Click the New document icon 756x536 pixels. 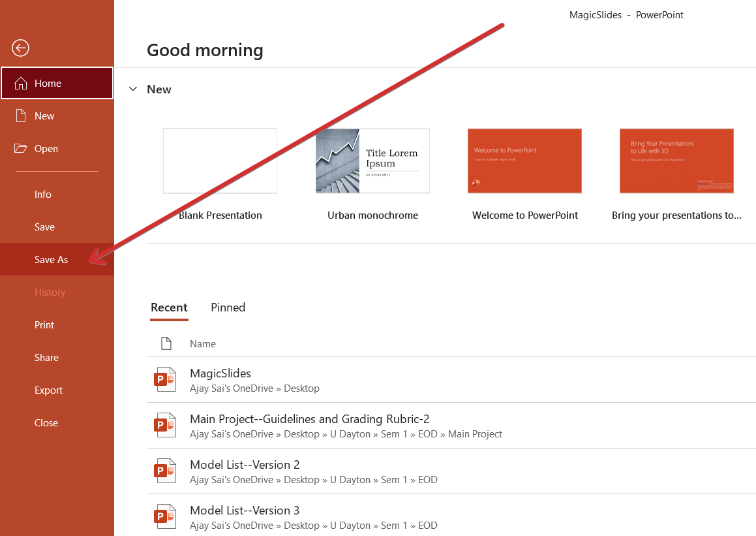coord(21,116)
